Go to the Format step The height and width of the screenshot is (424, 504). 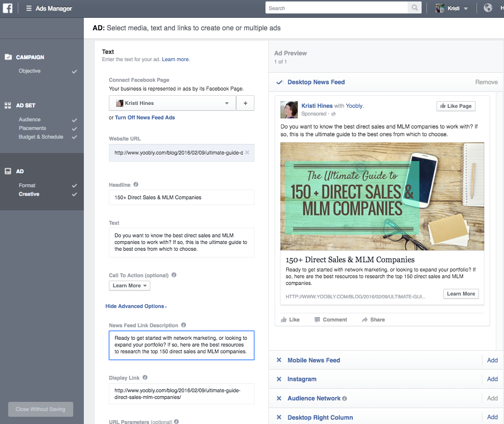pos(27,185)
